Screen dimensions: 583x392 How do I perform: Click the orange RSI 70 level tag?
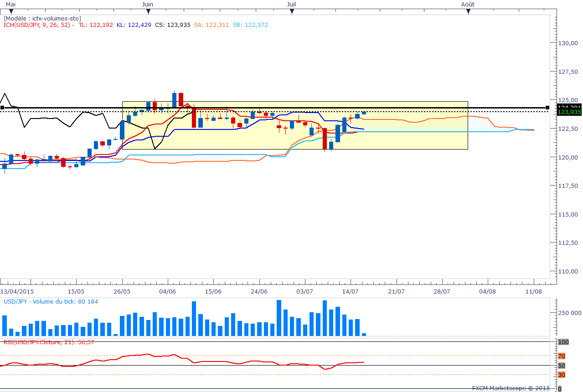pyautogui.click(x=562, y=356)
